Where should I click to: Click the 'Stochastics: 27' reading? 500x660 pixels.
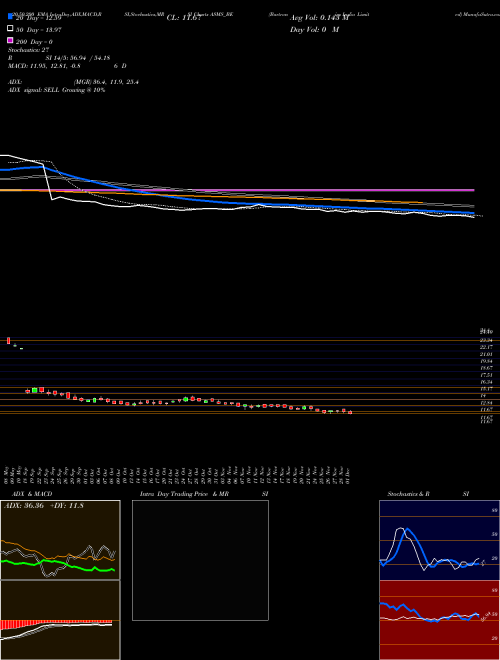(29, 50)
